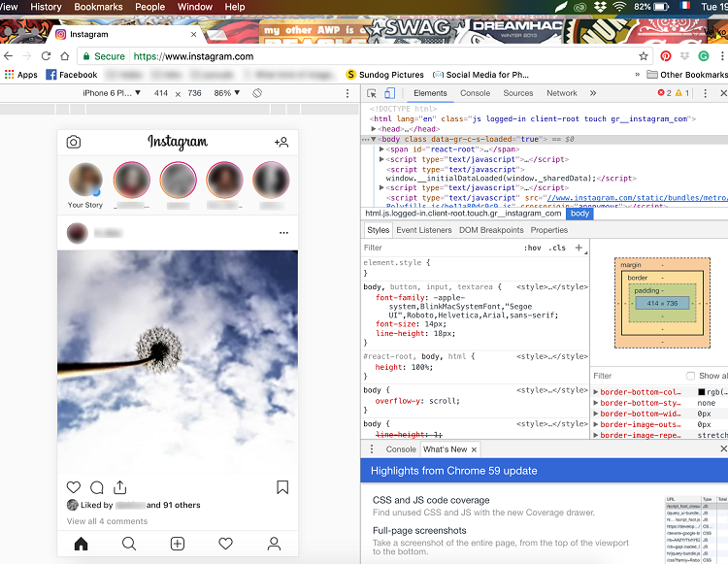Close the What's New drawer tab
This screenshot has height=564, width=728.
point(474,449)
